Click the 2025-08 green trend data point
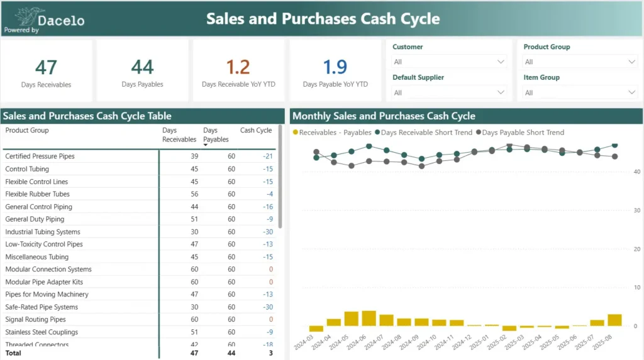 coord(614,145)
